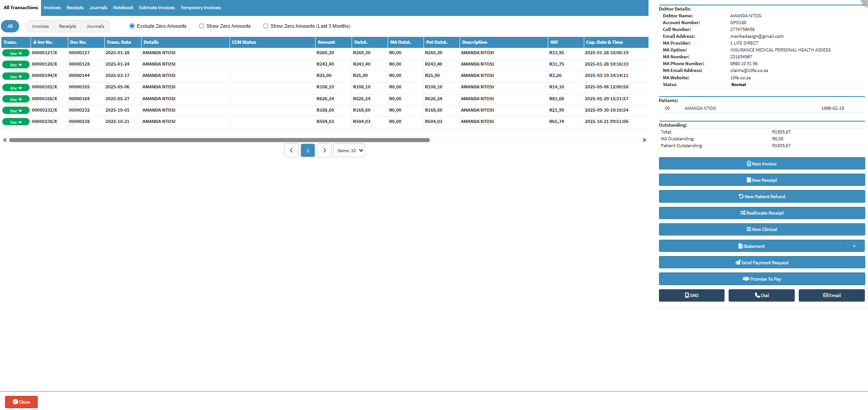Enable Show Zero Amounts (Last 3 Months)
This screenshot has width=868, height=410.
(266, 26)
